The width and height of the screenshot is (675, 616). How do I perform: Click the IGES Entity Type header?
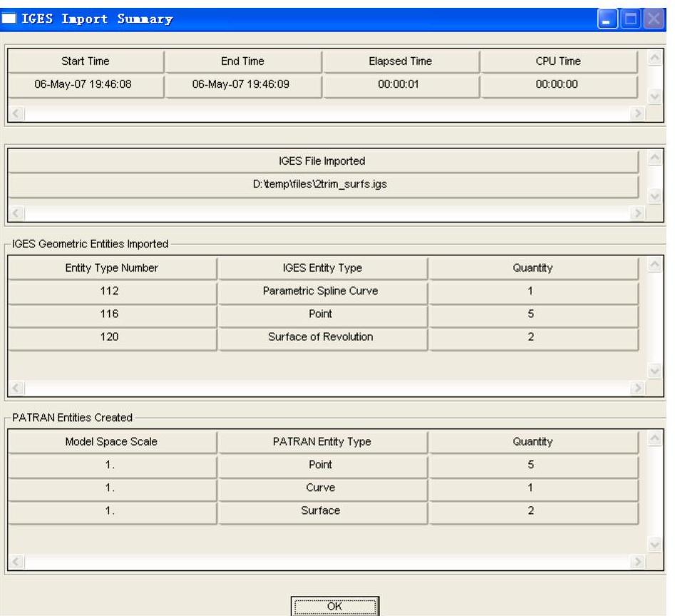click(322, 268)
